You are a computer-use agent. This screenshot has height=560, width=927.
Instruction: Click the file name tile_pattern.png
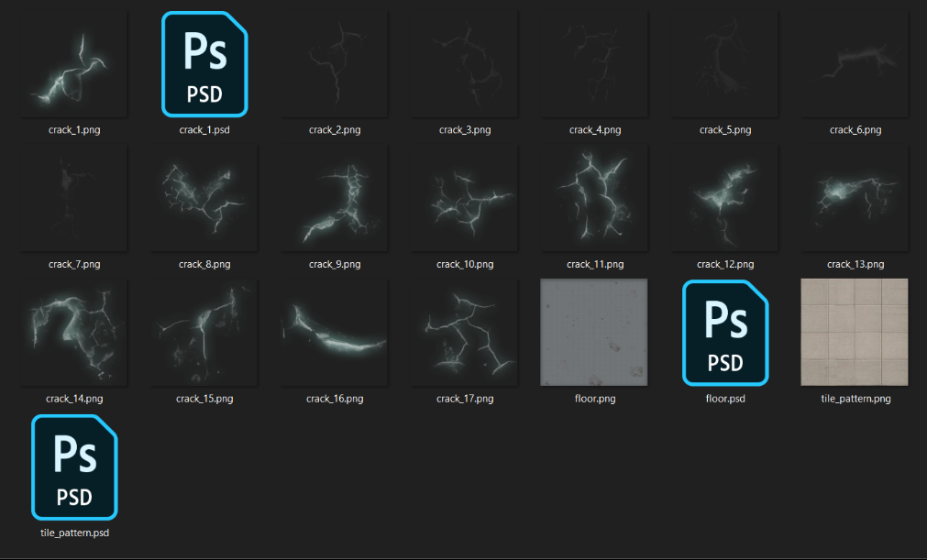pyautogui.click(x=855, y=399)
